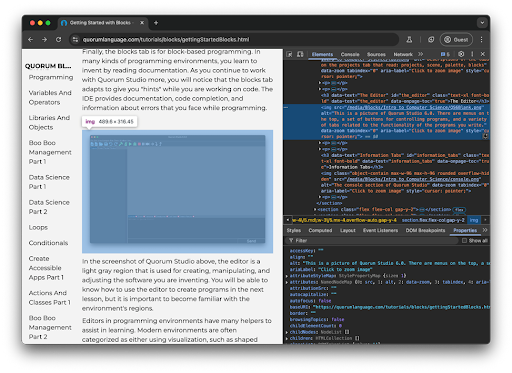Open Actions And Classes Part 1 link
Image resolution: width=512 pixels, height=373 pixels.
click(50, 298)
